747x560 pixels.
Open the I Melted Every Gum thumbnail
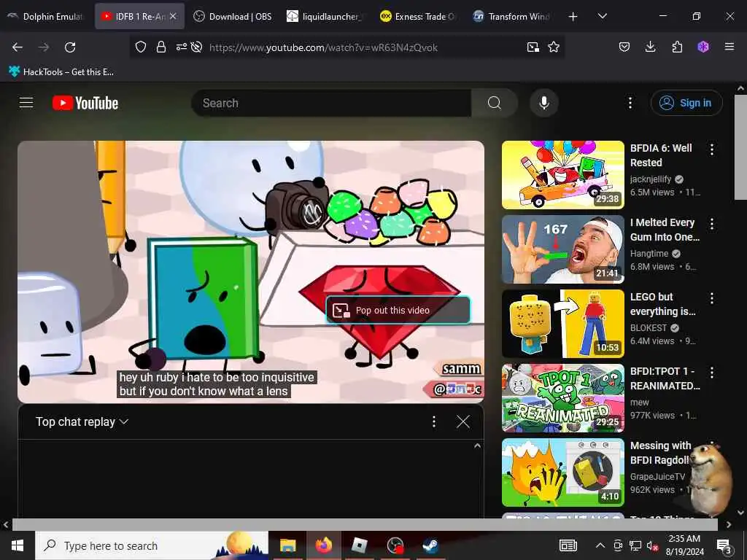[x=562, y=249]
